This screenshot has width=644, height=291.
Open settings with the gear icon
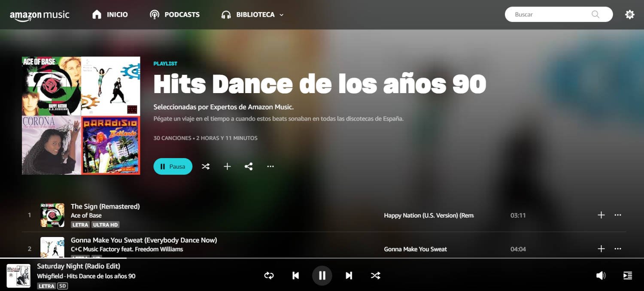coord(629,15)
